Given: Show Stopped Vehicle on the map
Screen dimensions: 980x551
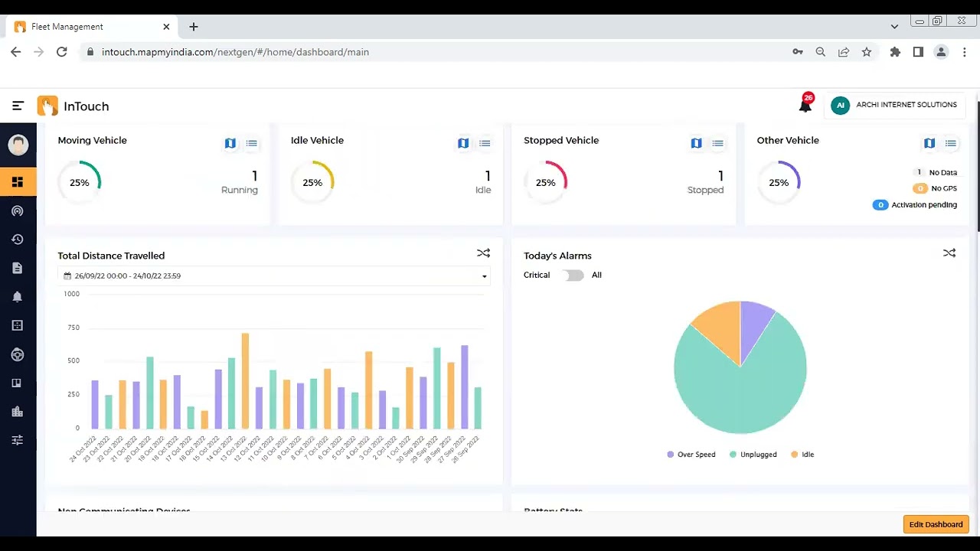Looking at the screenshot, I should pos(697,143).
